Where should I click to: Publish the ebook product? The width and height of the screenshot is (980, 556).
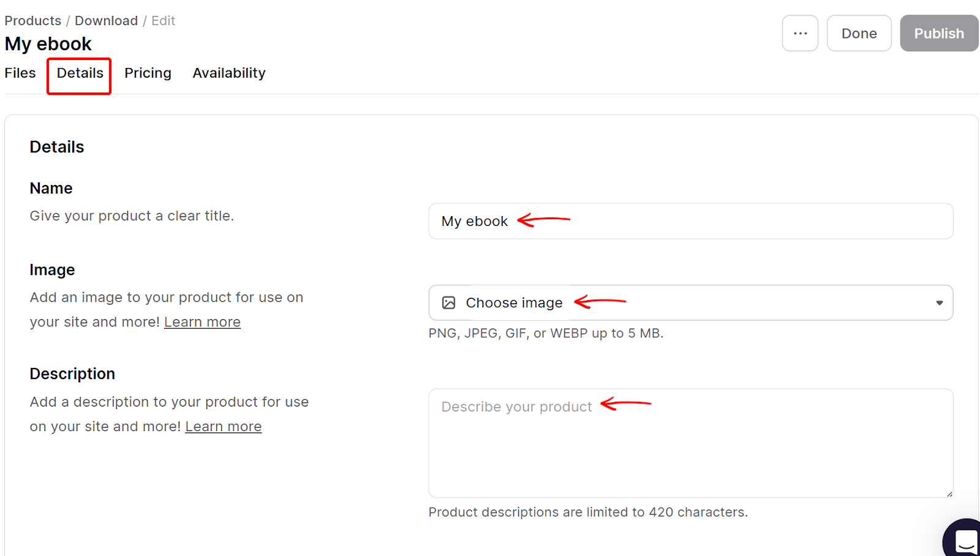939,33
